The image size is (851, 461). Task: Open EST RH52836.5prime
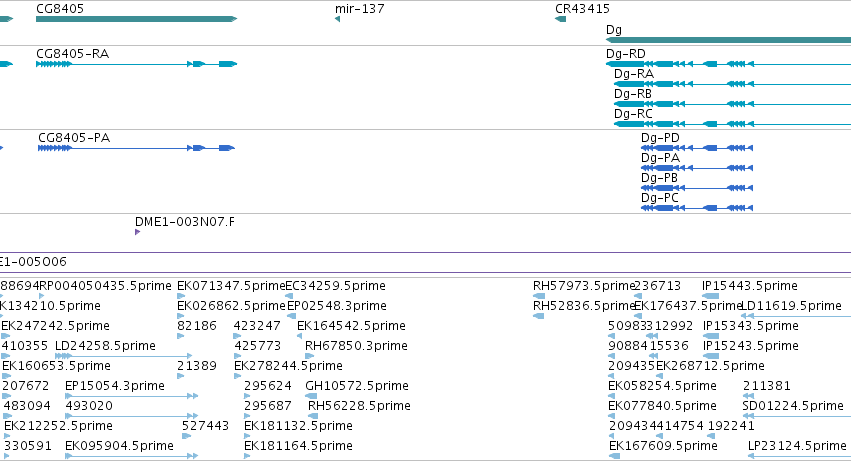(x=584, y=306)
